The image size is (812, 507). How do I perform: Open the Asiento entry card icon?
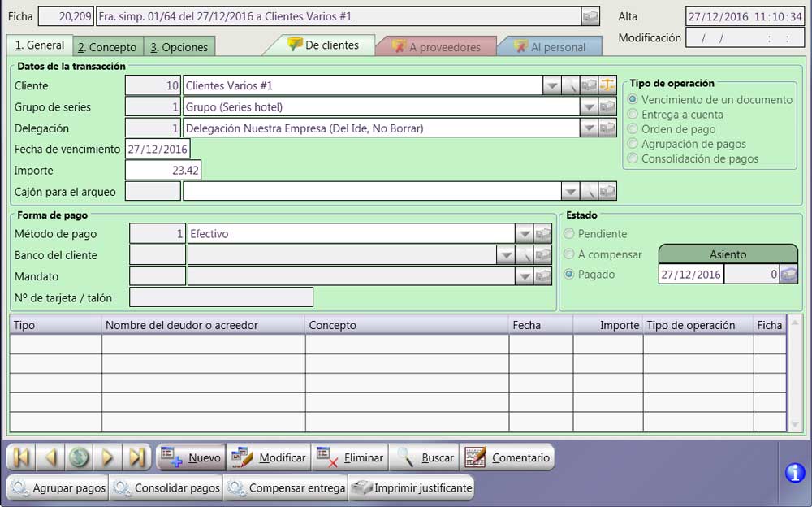788,275
